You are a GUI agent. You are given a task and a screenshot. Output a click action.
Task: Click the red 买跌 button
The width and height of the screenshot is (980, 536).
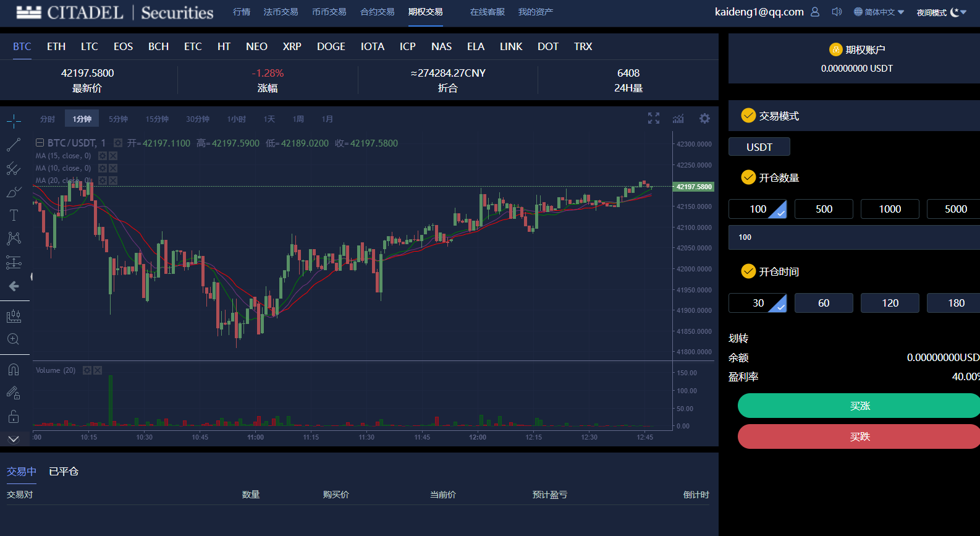[x=860, y=436]
